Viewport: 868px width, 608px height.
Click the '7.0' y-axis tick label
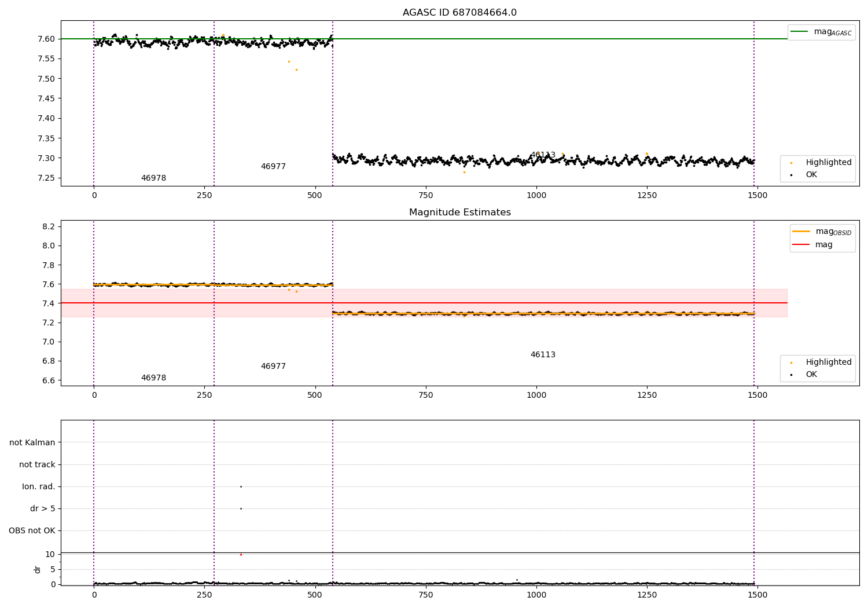click(49, 342)
